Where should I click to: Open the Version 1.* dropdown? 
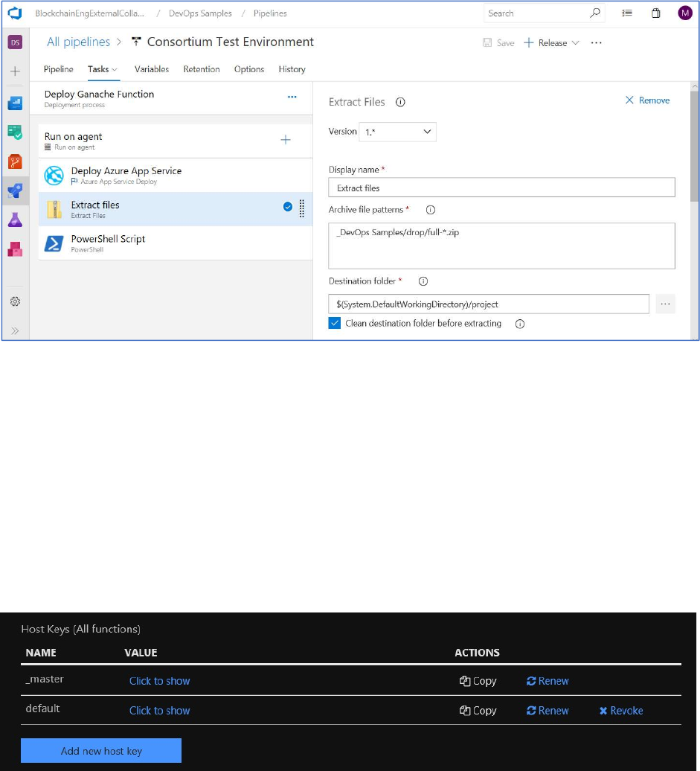(x=397, y=132)
